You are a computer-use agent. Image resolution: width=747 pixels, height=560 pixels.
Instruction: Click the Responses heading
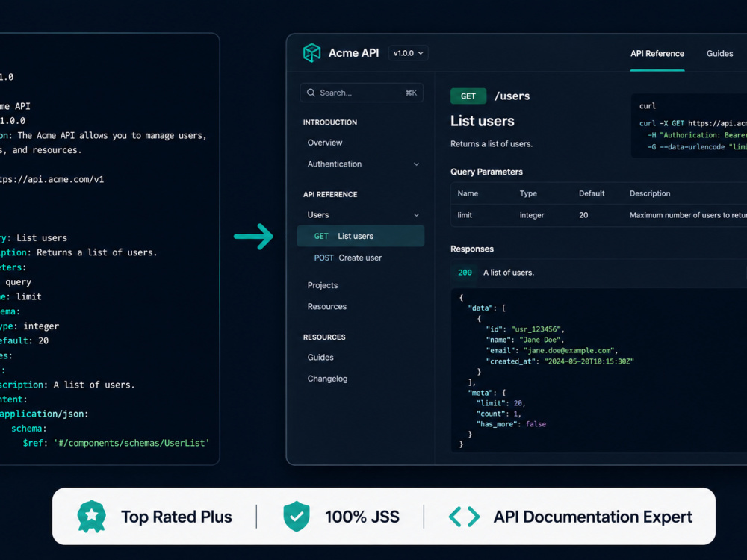[x=472, y=249]
